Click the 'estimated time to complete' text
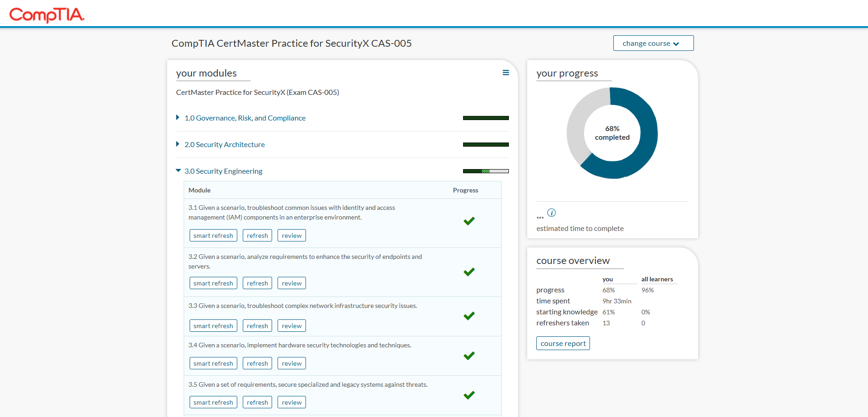The width and height of the screenshot is (868, 417). coord(580,228)
